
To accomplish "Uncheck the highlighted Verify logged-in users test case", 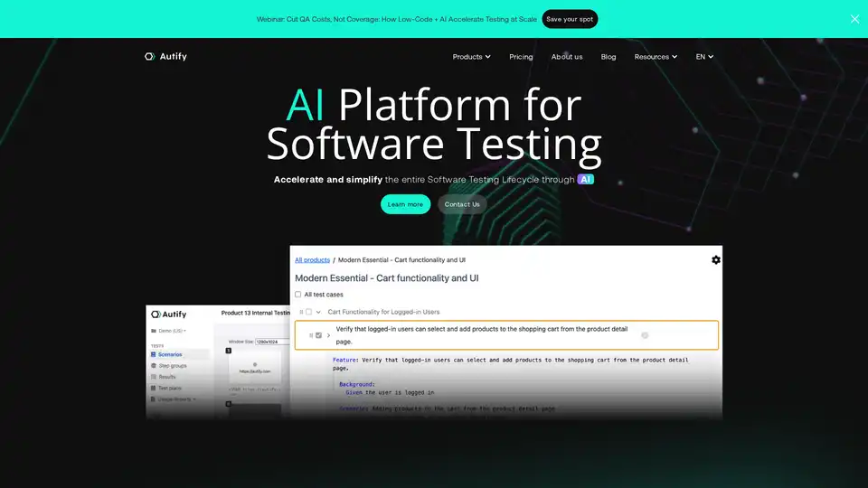I will (318, 335).
